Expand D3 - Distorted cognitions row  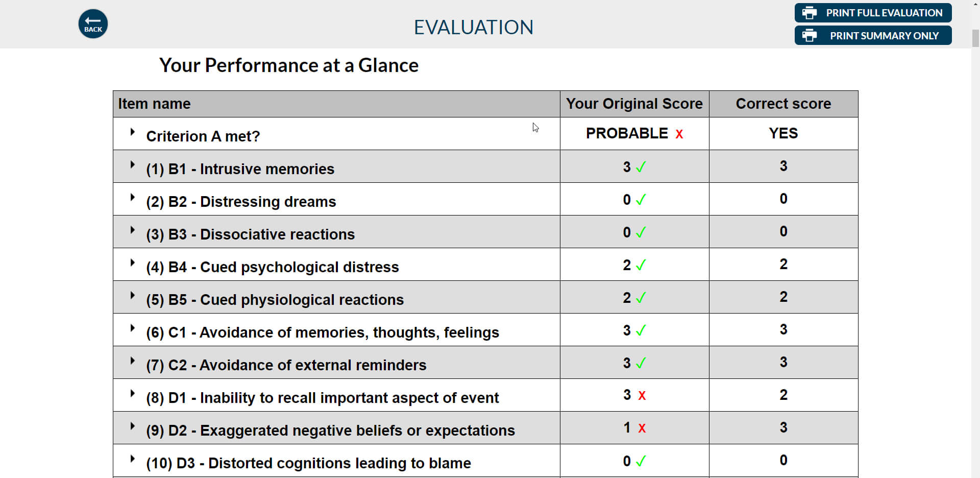point(133,459)
